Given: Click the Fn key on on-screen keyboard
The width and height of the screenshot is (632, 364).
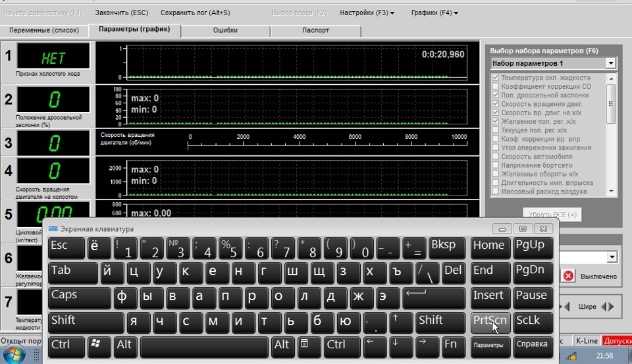Looking at the screenshot, I should coord(453,347).
